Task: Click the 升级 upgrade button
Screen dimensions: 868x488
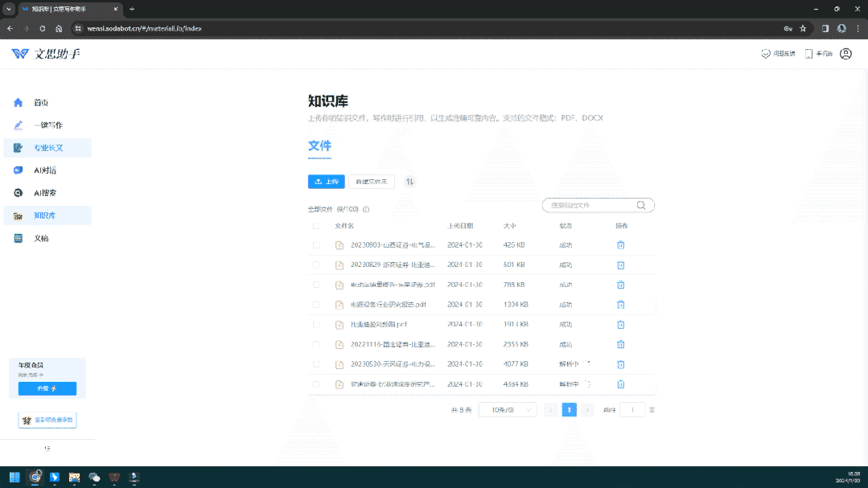Action: [47, 389]
